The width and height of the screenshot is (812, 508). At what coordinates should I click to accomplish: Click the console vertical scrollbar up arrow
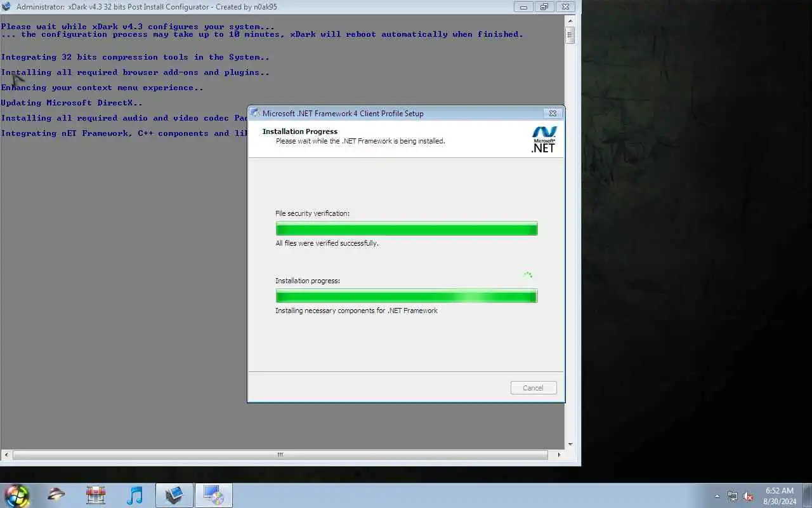point(570,20)
